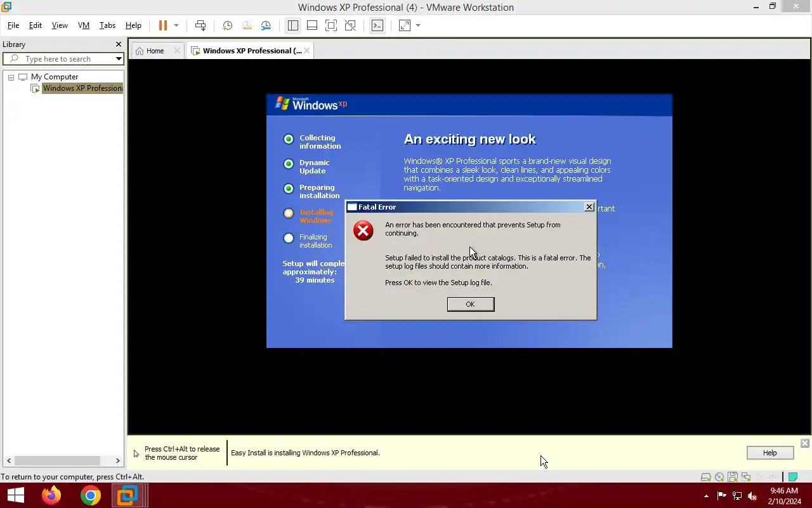
Task: Close the Library panel
Action: pyautogui.click(x=118, y=44)
